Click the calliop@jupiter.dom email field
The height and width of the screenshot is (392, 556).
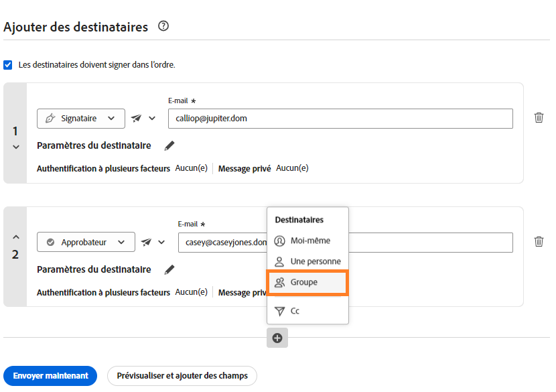pos(340,119)
